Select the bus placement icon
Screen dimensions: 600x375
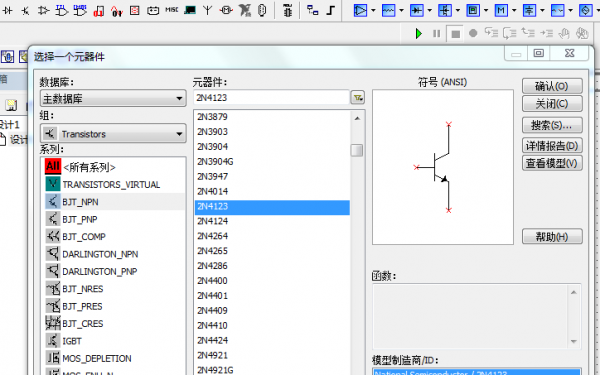[x=331, y=10]
